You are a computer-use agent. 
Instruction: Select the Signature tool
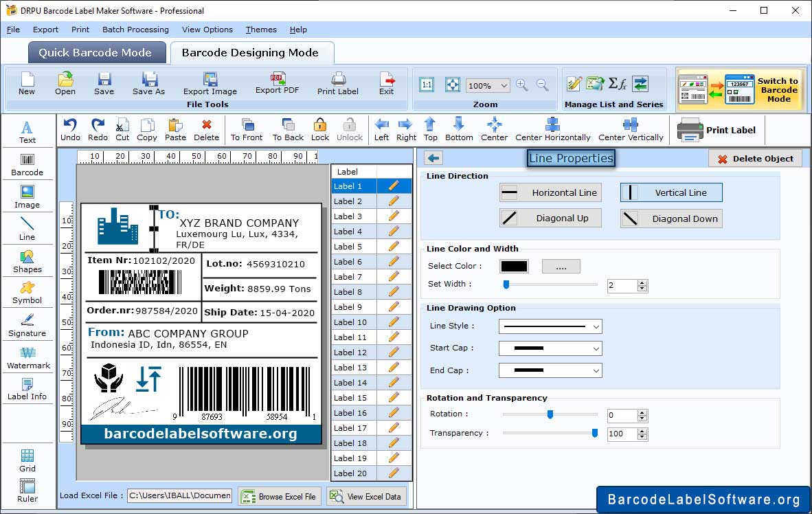point(27,326)
